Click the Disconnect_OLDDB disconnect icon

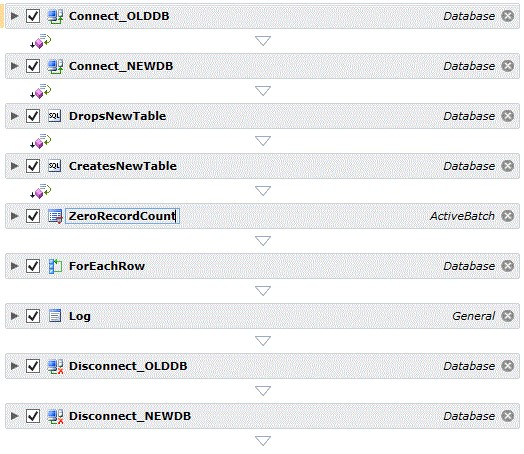pyautogui.click(x=55, y=366)
